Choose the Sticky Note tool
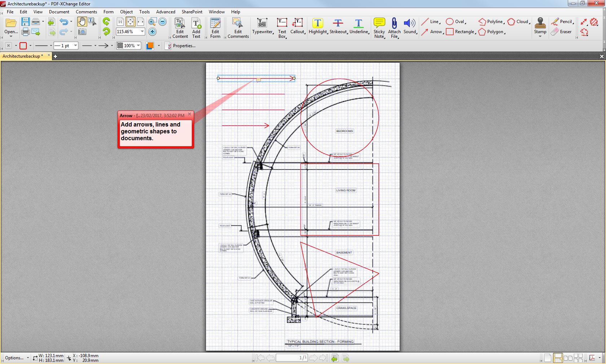 click(x=379, y=23)
